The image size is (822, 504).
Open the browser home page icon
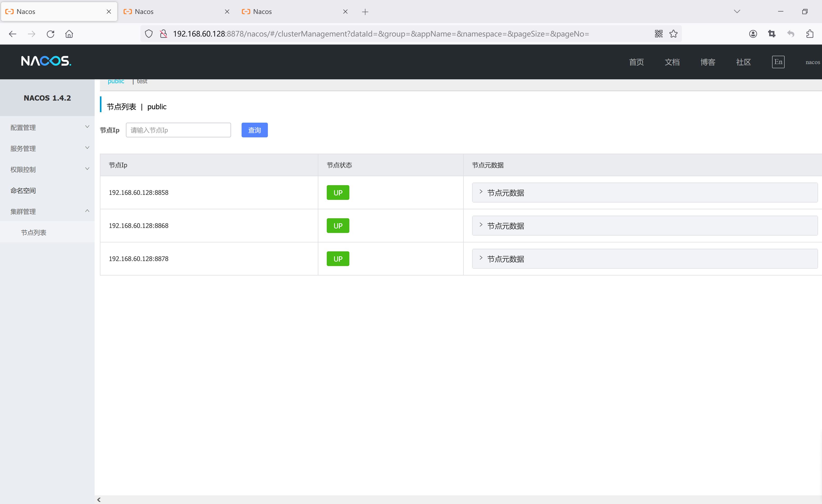pos(69,34)
